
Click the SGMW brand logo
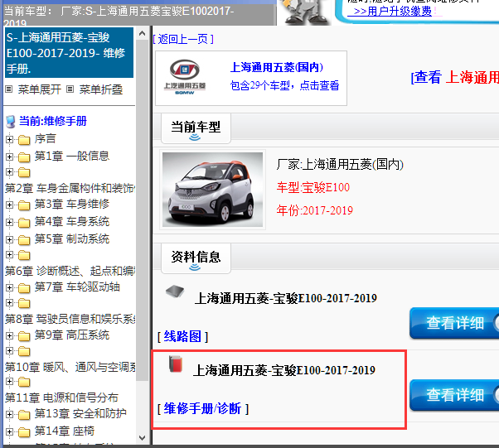(x=185, y=77)
